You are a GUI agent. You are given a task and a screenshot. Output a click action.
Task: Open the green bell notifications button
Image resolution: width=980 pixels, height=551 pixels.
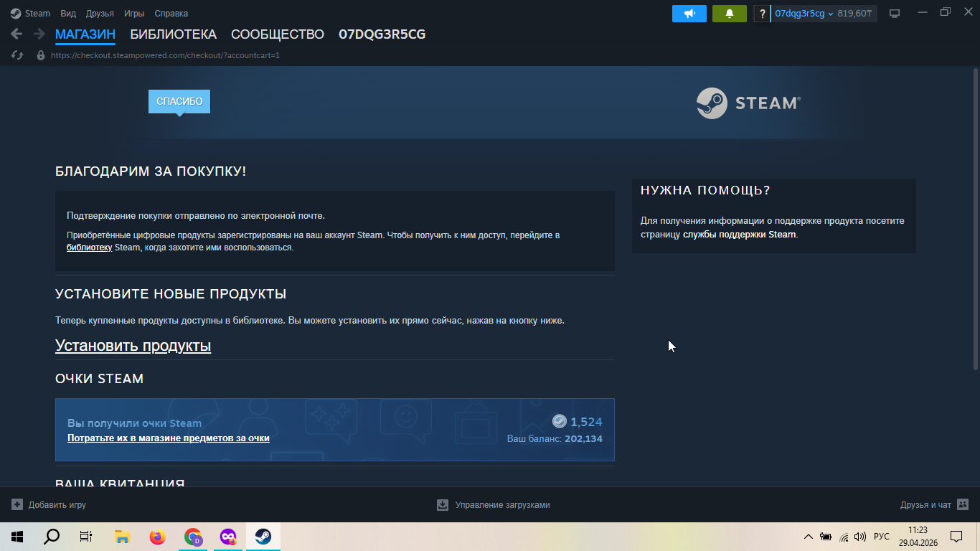coord(730,14)
